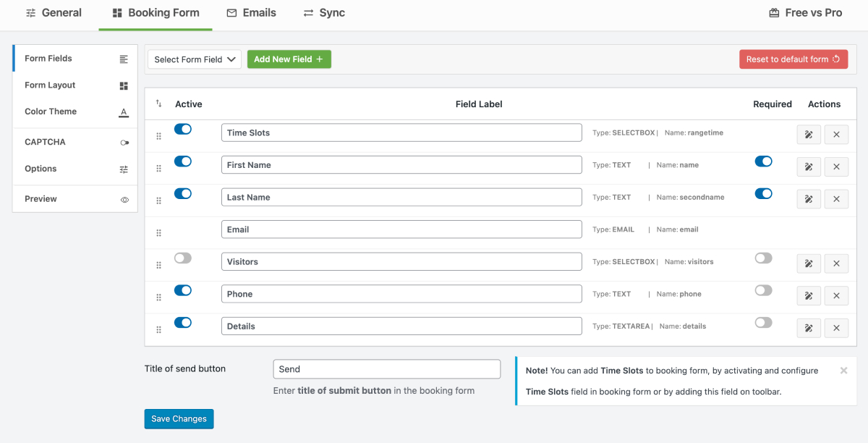The width and height of the screenshot is (868, 443).
Task: Click the Email label input
Action: 401,229
